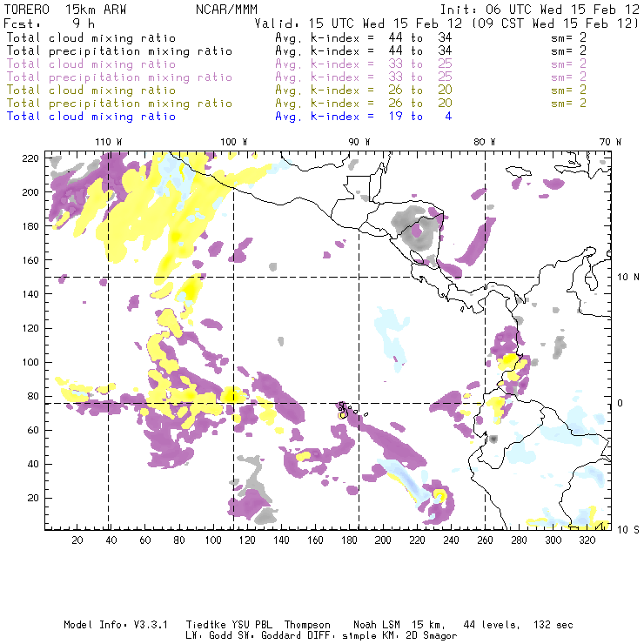644x644 pixels.
Task: Select the "Valid: 15 UTC Wed 15 Feb 12" text
Action: [x=359, y=23]
